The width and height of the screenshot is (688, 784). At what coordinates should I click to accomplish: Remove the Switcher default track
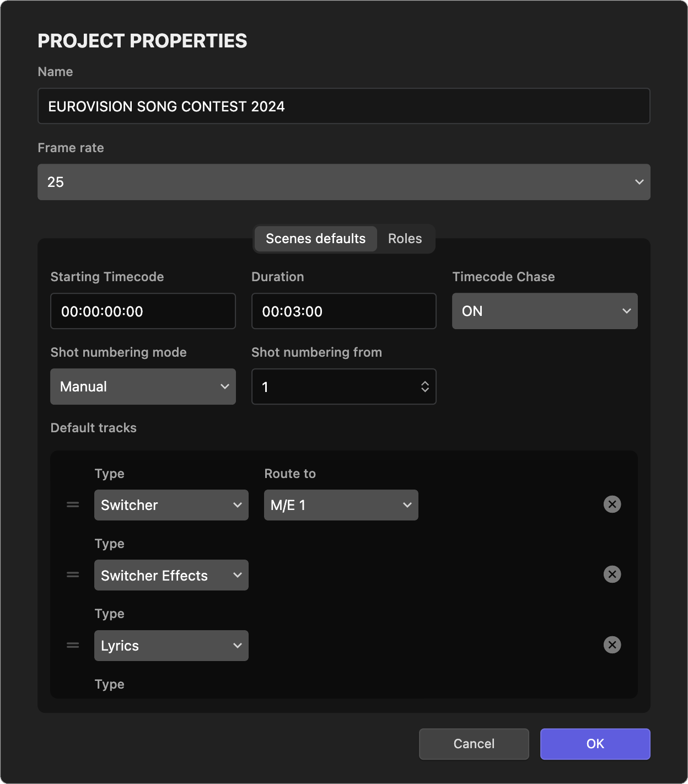pos(611,504)
